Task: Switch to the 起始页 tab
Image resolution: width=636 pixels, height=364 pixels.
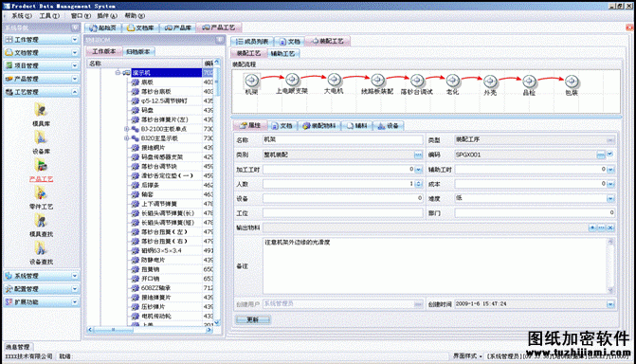Action: point(103,27)
